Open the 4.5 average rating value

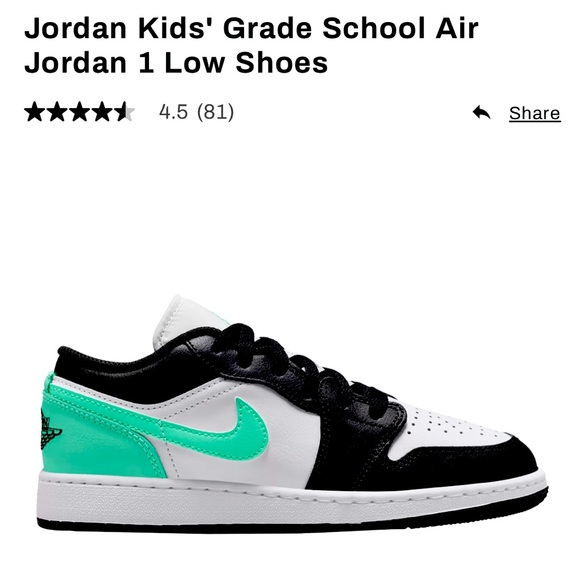(173, 112)
